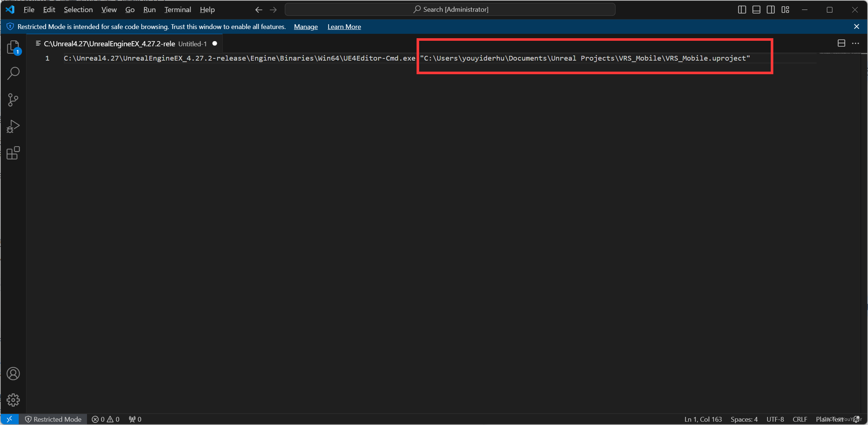Open the Terminal menu

pos(177,10)
